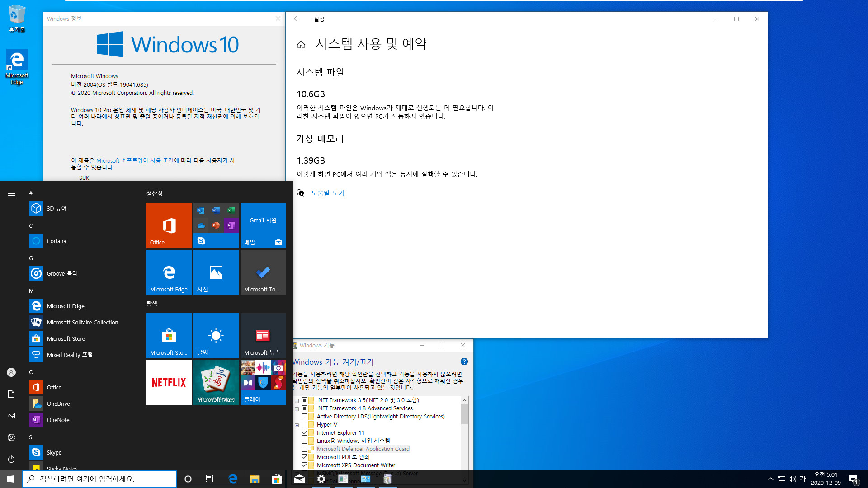Select the C letter group header
Viewport: 868px width, 488px height.
point(31,225)
